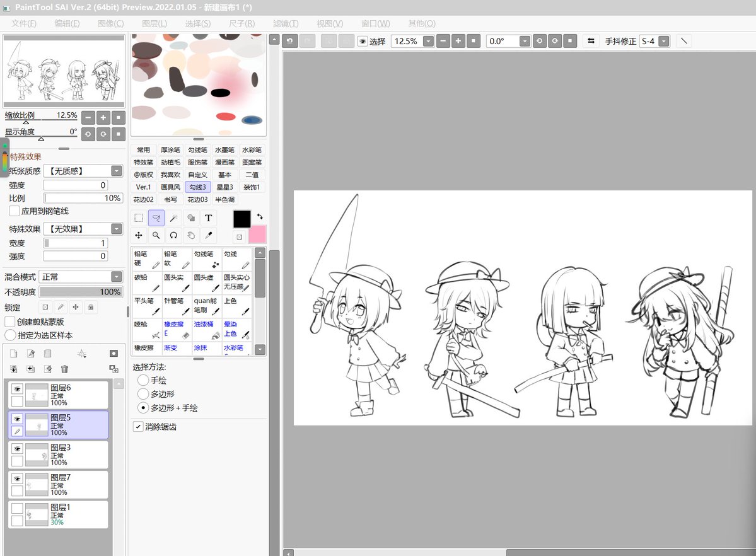Hide layer 图层7
The width and height of the screenshot is (756, 556).
pyautogui.click(x=18, y=478)
